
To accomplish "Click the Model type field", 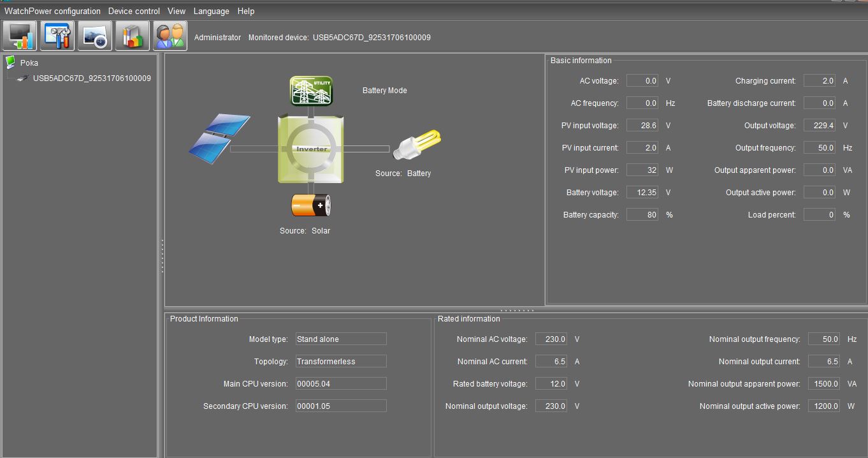I will (341, 339).
